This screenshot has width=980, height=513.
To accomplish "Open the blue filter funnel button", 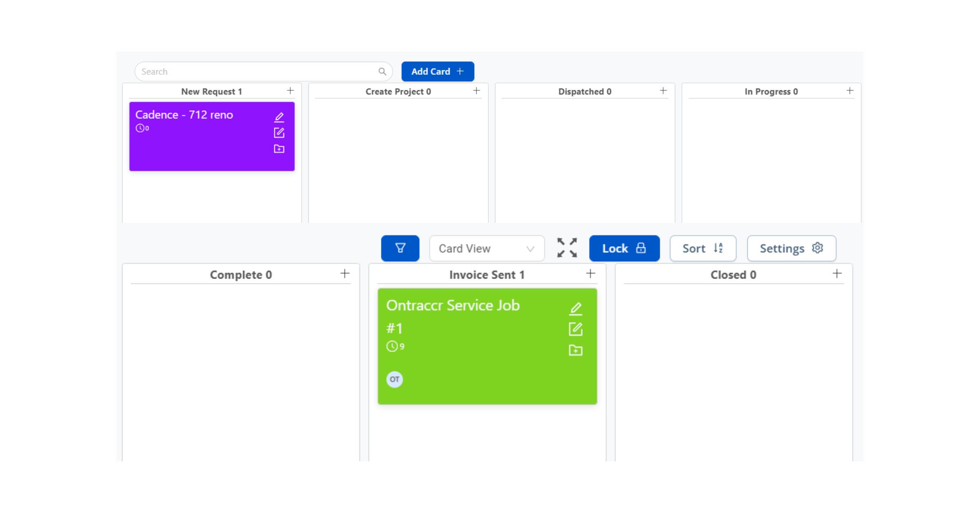I will click(400, 248).
